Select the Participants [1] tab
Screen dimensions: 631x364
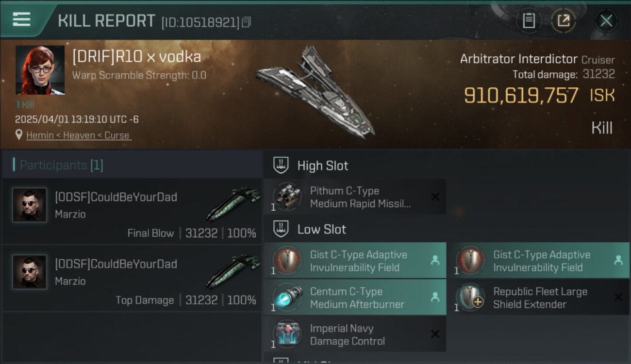coord(61,165)
